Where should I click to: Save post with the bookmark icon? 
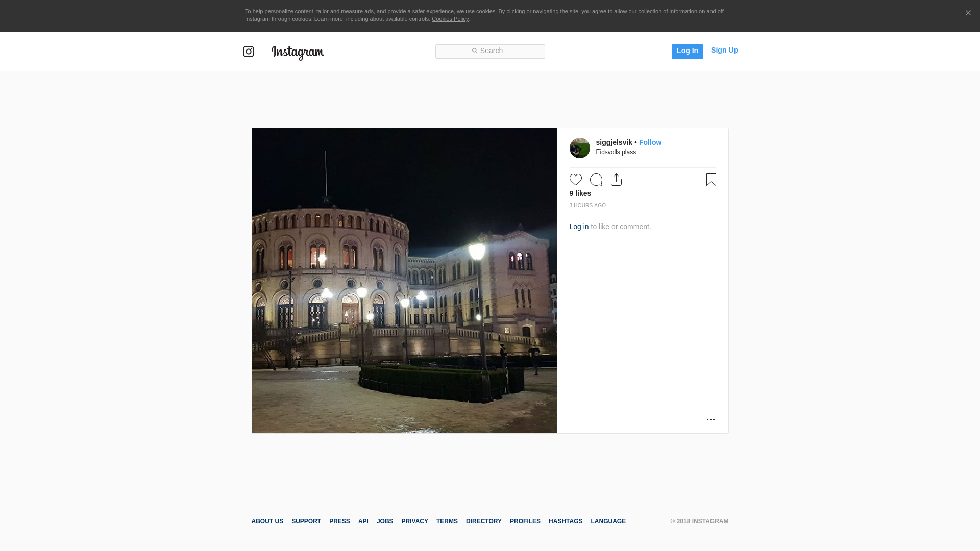pyautogui.click(x=711, y=180)
